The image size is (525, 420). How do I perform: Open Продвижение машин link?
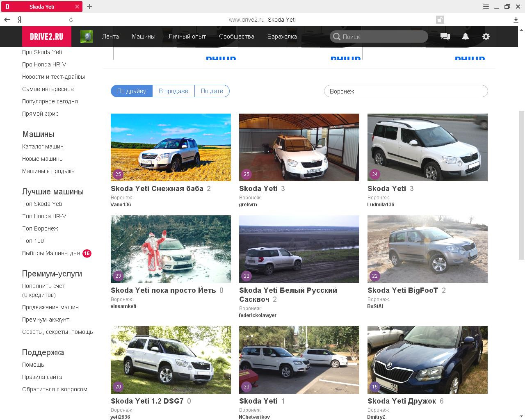pyautogui.click(x=50, y=307)
